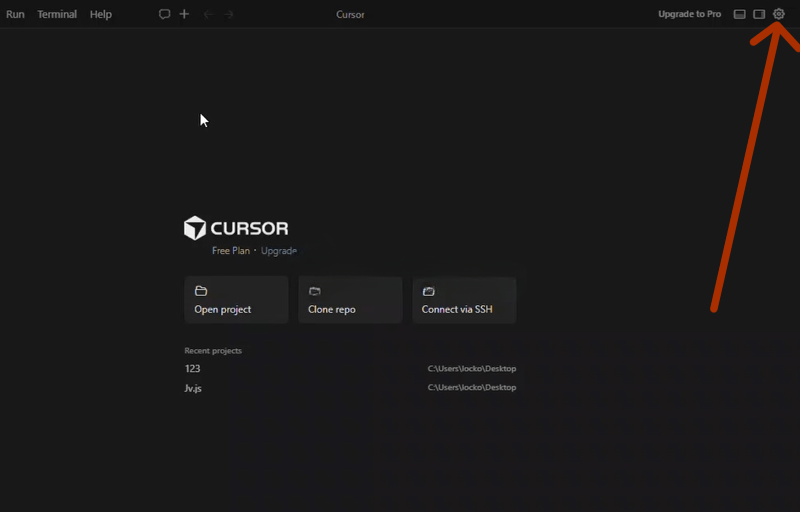Click the Recent projects heading
Viewport: 800px width, 512px height.
[x=213, y=350]
